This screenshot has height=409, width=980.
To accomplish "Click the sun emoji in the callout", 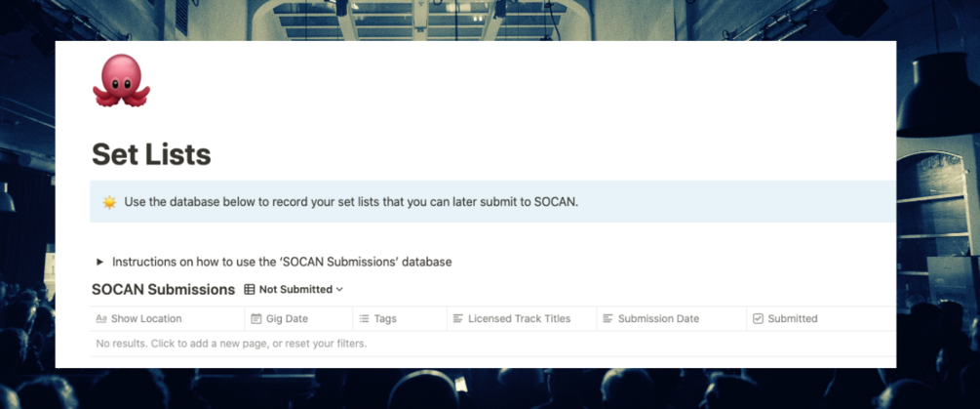I will pyautogui.click(x=109, y=202).
